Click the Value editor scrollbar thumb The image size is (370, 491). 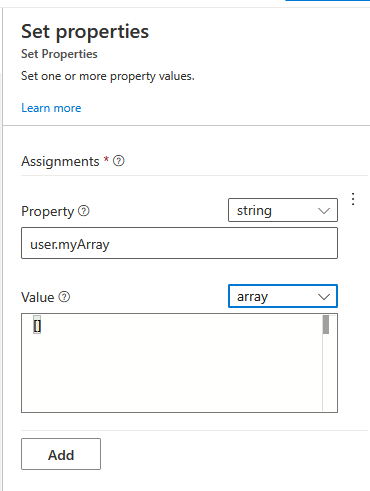[326, 325]
